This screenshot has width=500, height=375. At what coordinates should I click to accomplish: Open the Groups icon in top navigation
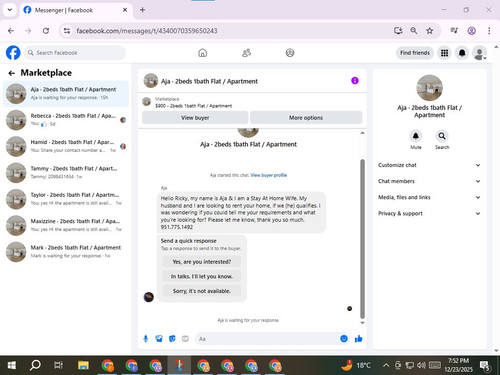click(290, 53)
